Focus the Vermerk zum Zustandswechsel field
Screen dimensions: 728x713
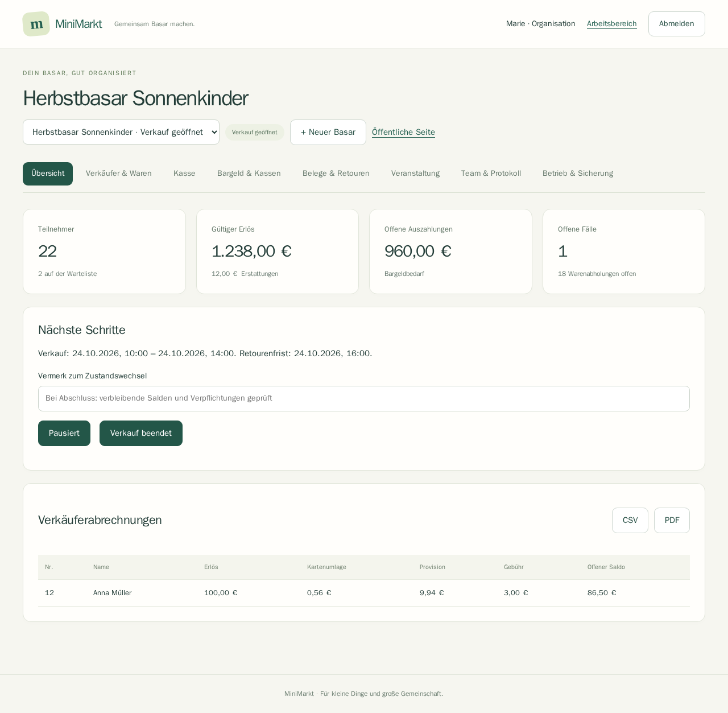click(x=364, y=398)
